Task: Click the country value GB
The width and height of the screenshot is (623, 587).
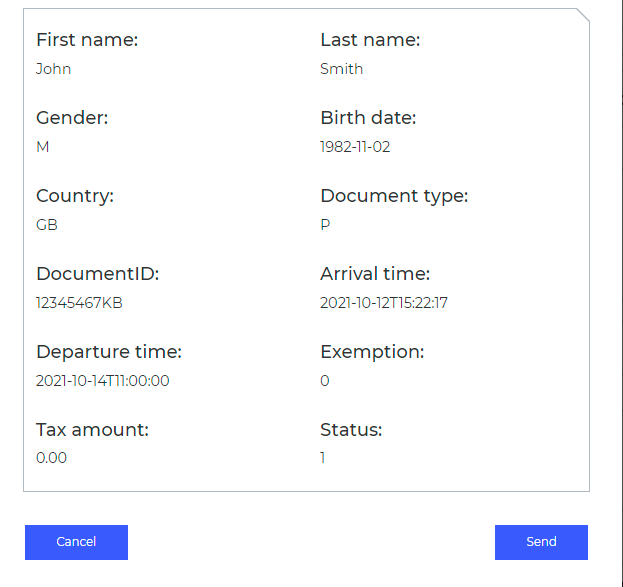Action: [47, 225]
